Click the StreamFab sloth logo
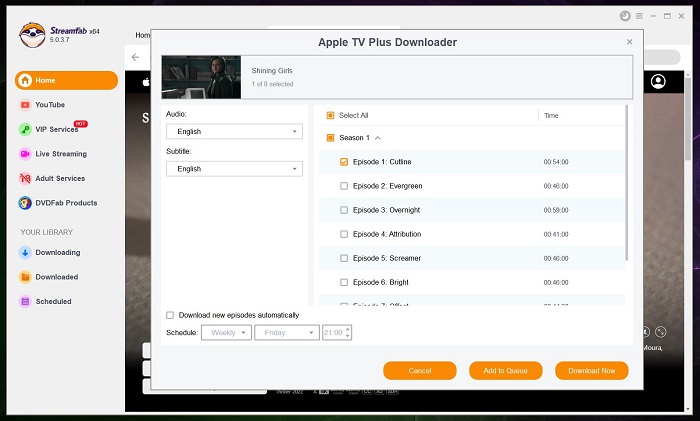Viewport: 700px width, 421px height. [x=32, y=34]
